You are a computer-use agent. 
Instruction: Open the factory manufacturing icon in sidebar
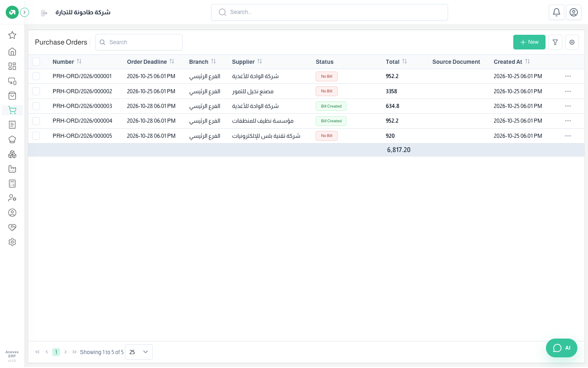12,169
